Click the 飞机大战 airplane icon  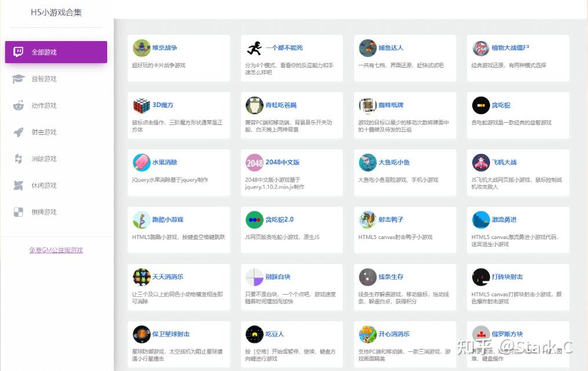481,163
